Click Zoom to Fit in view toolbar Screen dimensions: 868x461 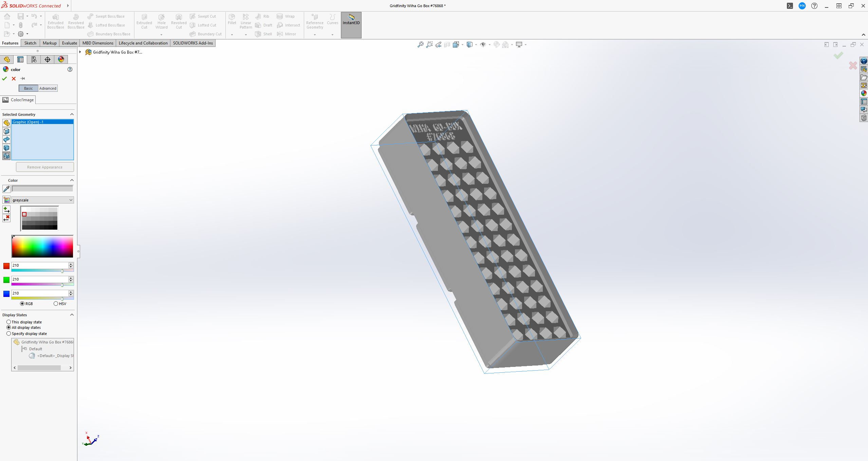[421, 45]
